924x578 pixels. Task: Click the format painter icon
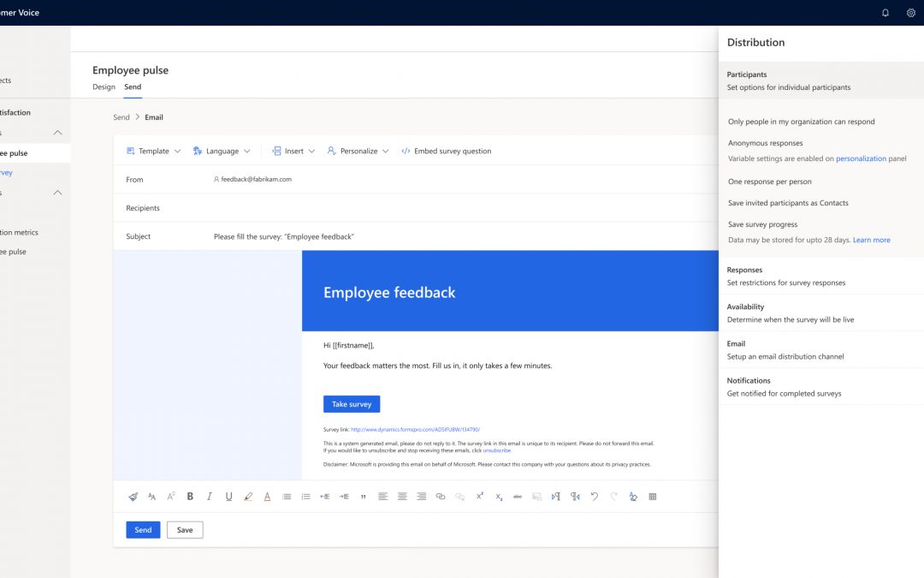pyautogui.click(x=133, y=497)
